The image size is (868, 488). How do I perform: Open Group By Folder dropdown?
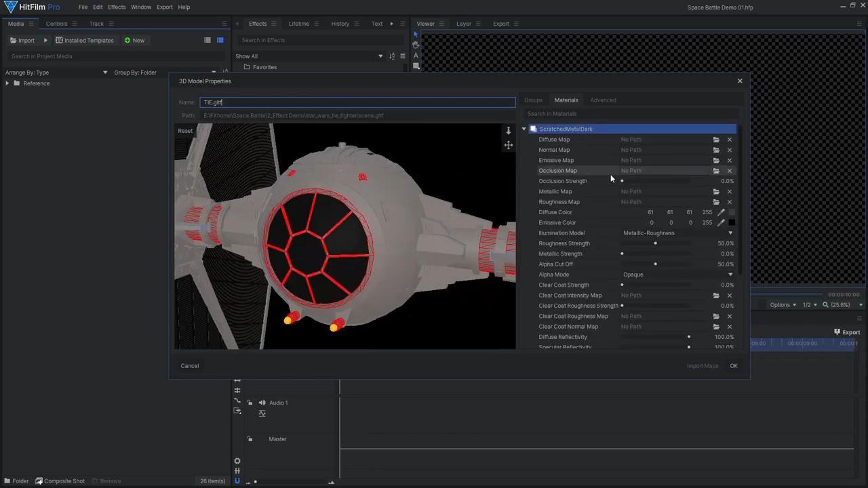(x=165, y=73)
